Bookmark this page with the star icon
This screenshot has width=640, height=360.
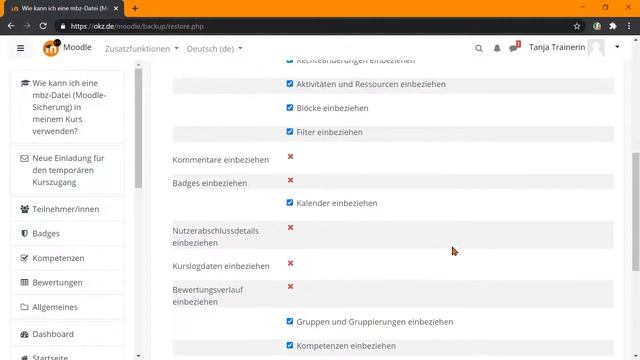[x=577, y=26]
